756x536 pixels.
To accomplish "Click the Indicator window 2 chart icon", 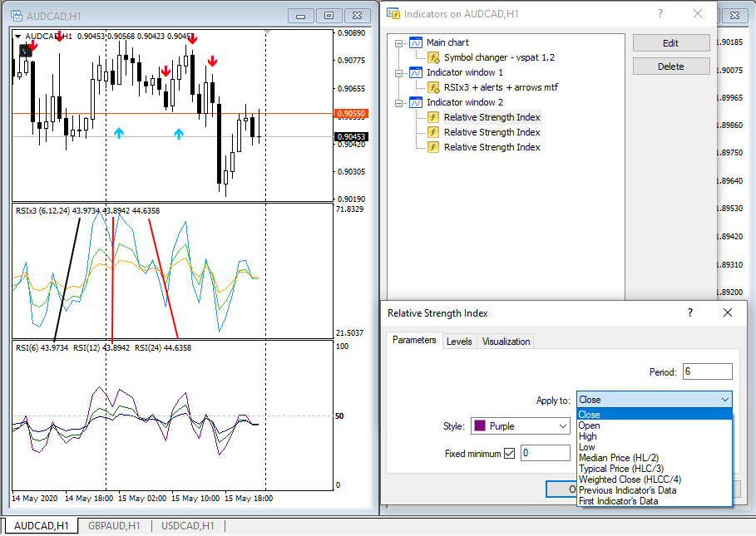I will click(x=415, y=102).
